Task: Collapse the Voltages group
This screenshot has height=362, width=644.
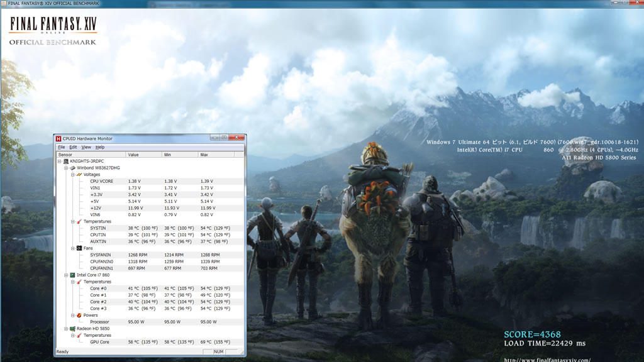Action: pos(73,175)
